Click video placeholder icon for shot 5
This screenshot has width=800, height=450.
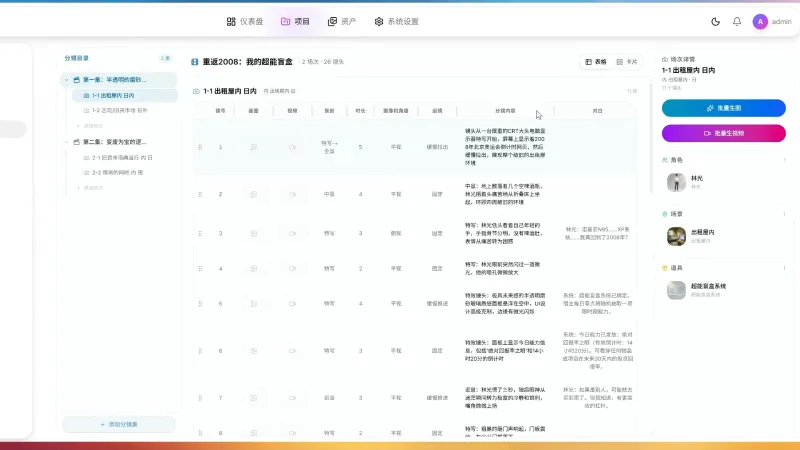click(x=292, y=304)
